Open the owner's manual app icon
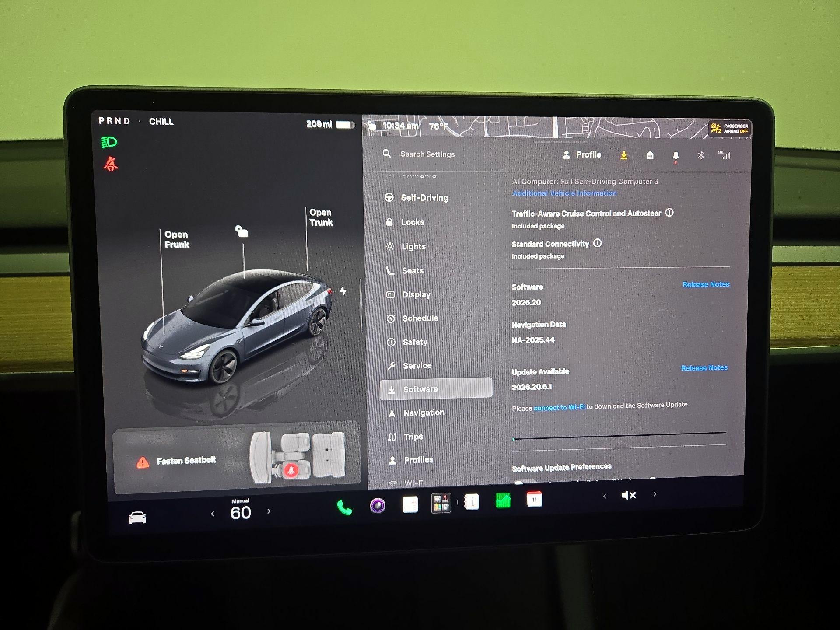This screenshot has height=630, width=840. click(x=472, y=502)
